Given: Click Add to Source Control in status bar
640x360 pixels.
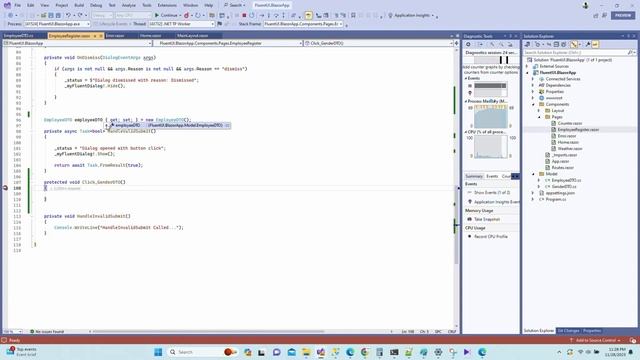Looking at the screenshot, I should [x=596, y=340].
